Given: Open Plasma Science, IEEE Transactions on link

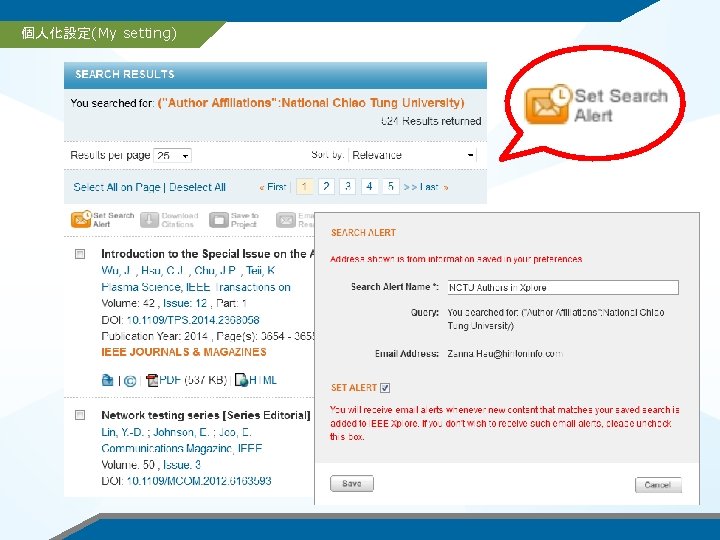Looking at the screenshot, I should click(x=196, y=287).
